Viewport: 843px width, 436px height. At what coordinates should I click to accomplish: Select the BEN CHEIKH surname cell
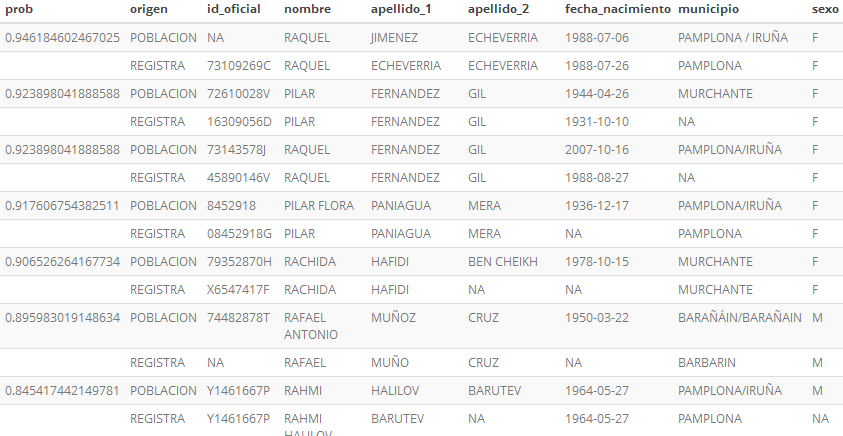(502, 262)
